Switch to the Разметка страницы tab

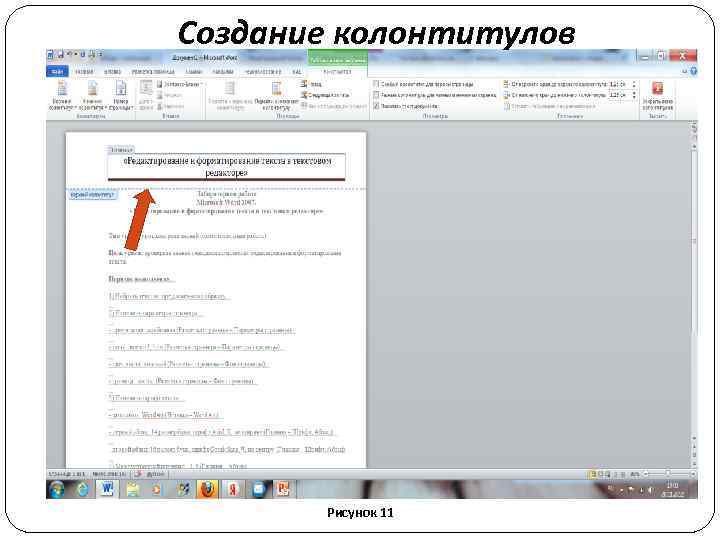[153, 72]
